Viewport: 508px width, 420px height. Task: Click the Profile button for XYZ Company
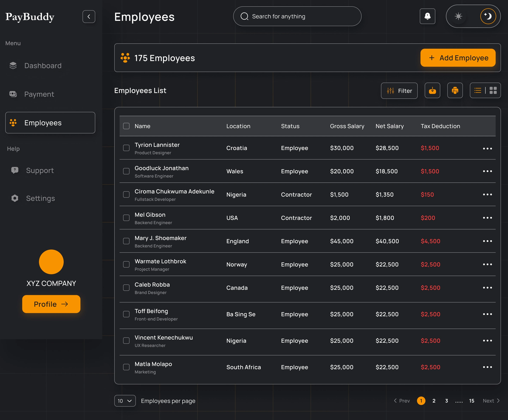pyautogui.click(x=51, y=304)
